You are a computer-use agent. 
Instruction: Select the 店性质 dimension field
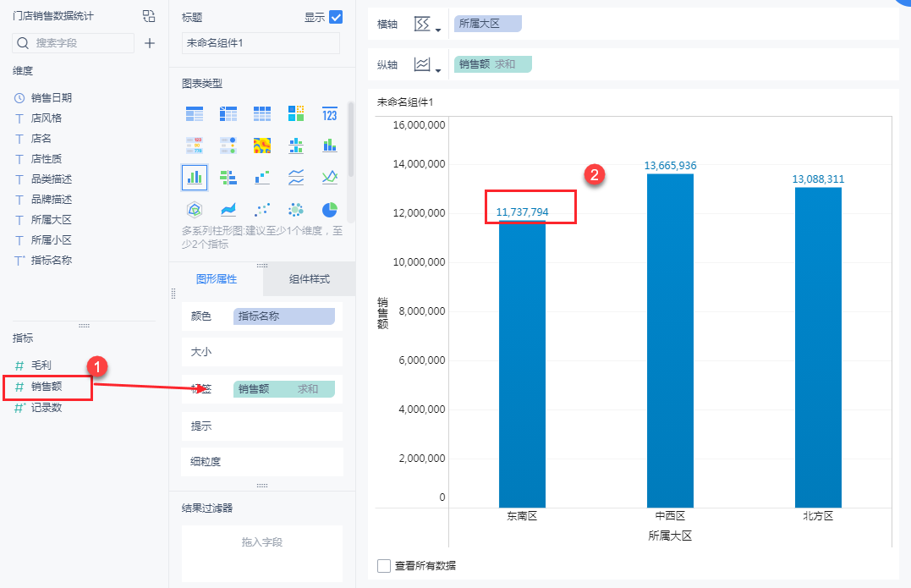point(46,159)
